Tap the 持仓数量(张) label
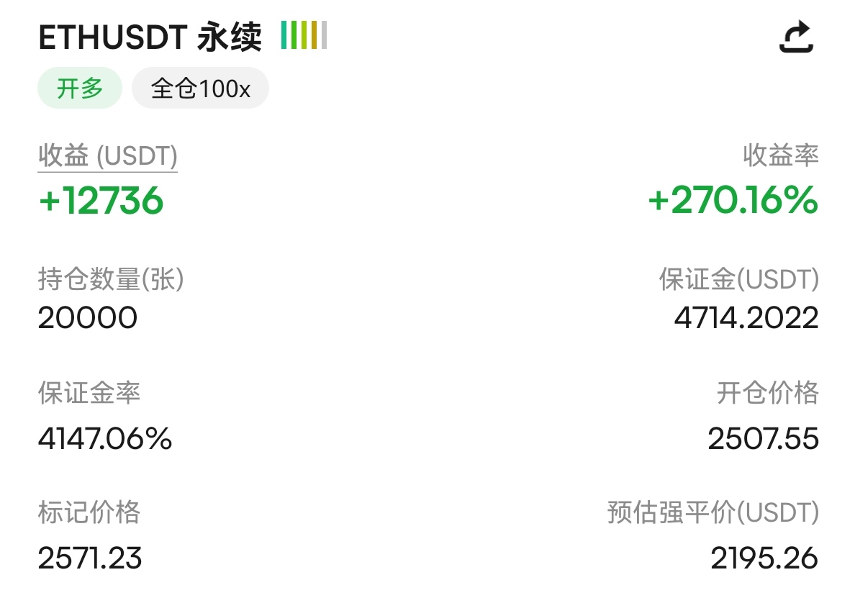 click(x=111, y=279)
